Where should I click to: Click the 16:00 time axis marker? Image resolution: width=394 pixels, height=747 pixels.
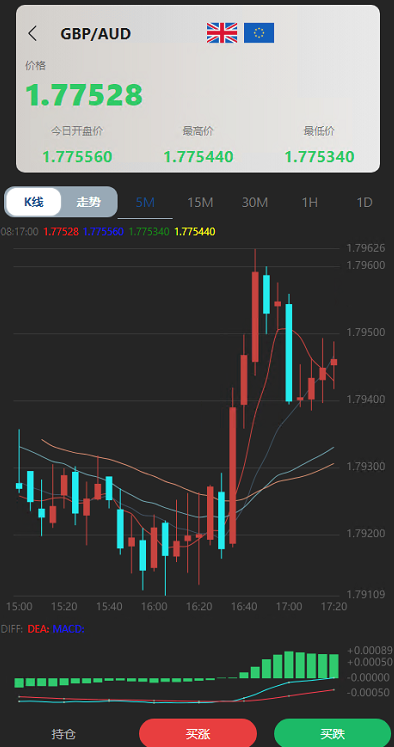(x=154, y=607)
